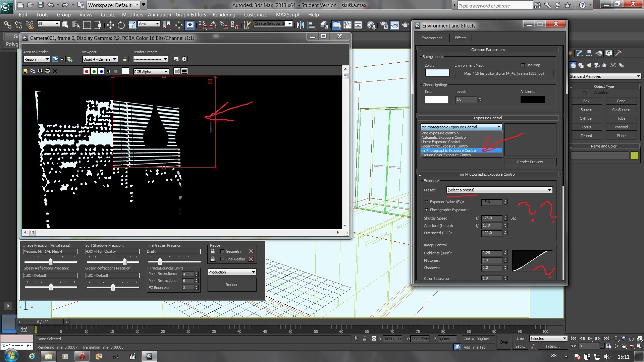Open Curve Editor from main toolbar
Image resolution: width=644 pixels, height=362 pixels.
(x=347, y=25)
